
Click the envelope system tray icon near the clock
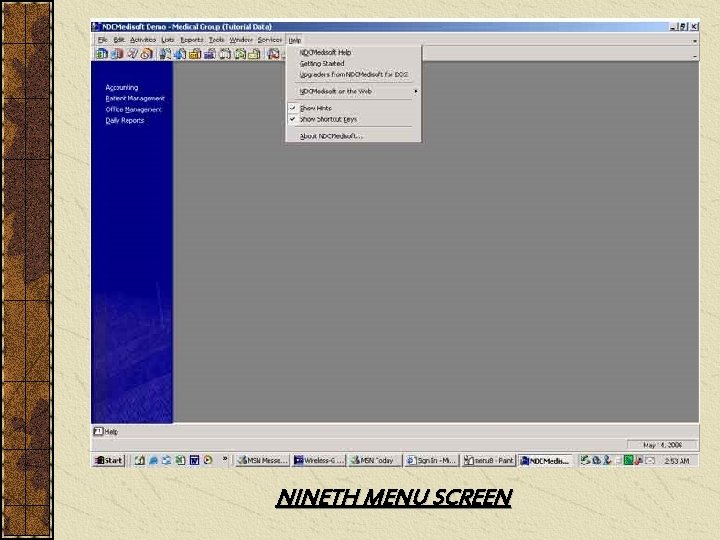650,460
